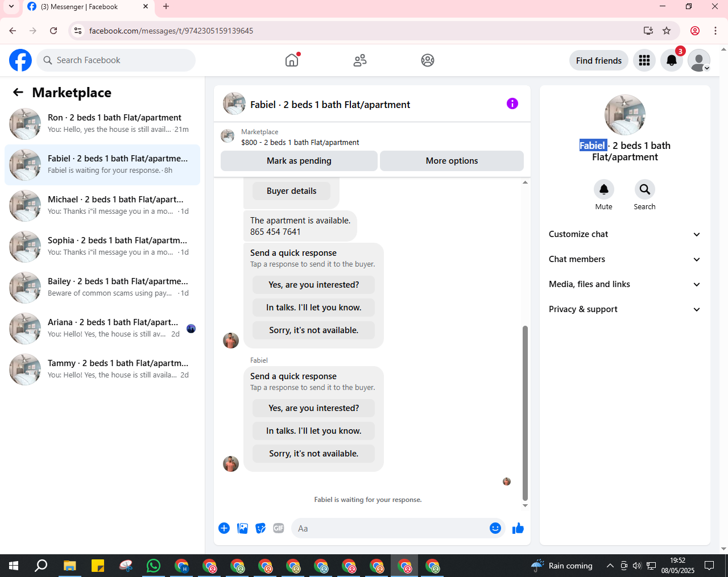This screenshot has width=728, height=577.
Task: Click the chat scroll-down arrow
Action: [525, 505]
